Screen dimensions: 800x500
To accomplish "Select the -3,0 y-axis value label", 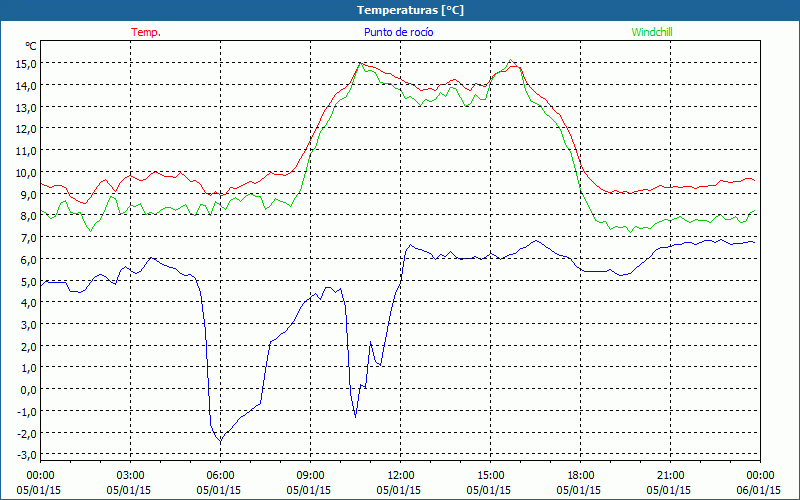I will 24,455.
